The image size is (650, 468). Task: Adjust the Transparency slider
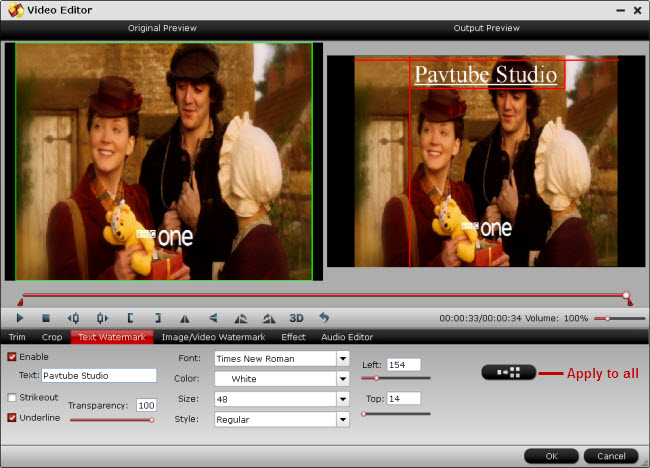click(x=112, y=420)
